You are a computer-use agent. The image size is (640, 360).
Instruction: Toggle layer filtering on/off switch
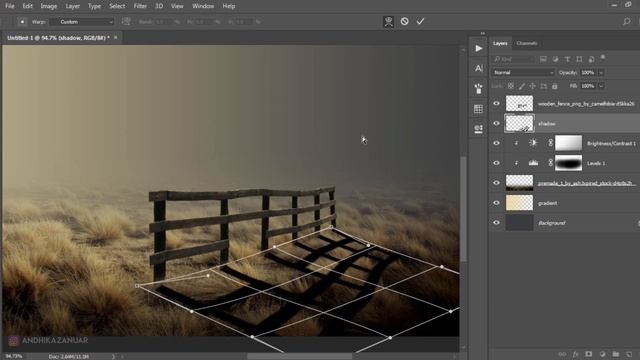point(603,58)
